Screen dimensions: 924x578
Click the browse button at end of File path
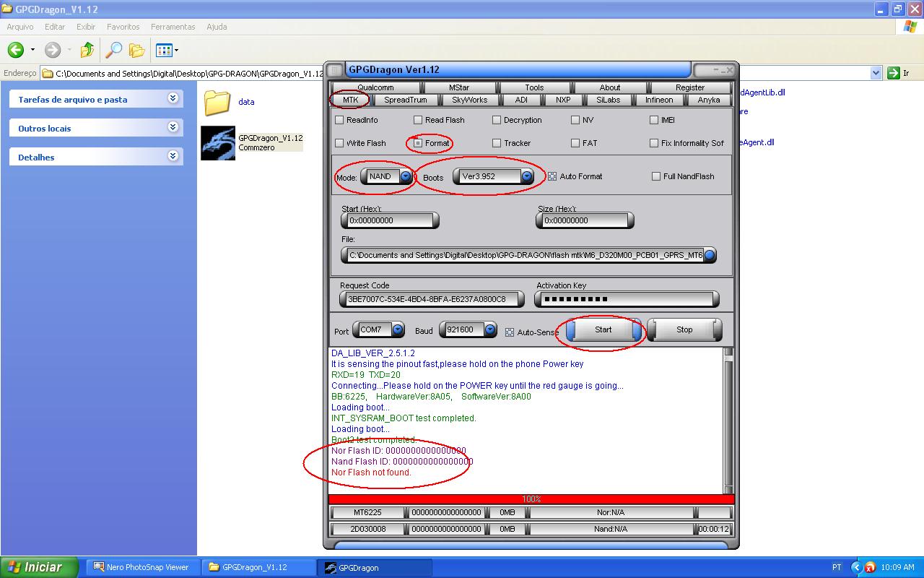[x=710, y=255]
